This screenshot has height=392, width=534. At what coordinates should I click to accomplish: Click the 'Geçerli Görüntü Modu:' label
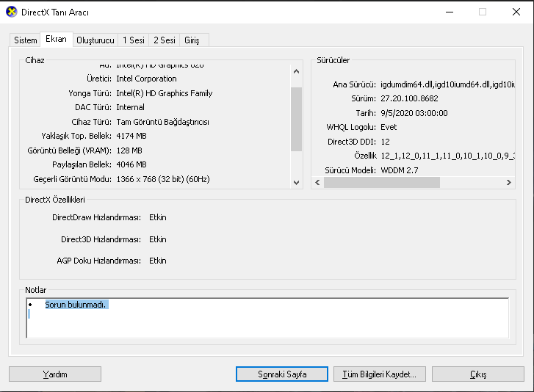pyautogui.click(x=72, y=179)
